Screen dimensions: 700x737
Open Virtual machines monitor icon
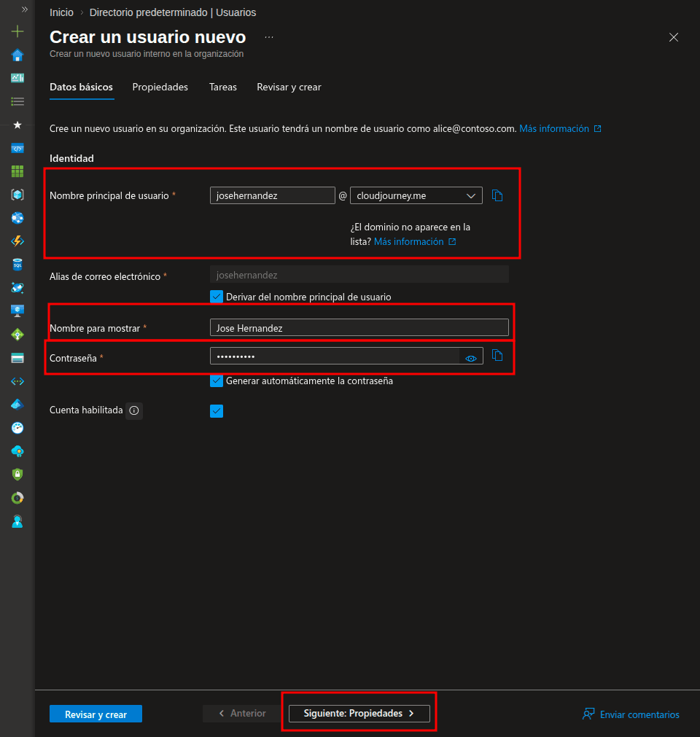[x=17, y=311]
